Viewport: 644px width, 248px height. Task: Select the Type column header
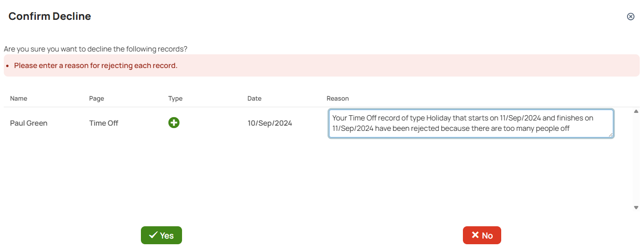point(175,99)
